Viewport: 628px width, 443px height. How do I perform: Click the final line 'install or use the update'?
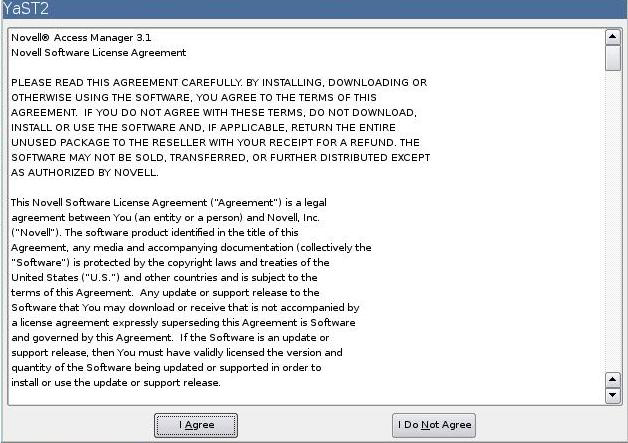[116, 383]
